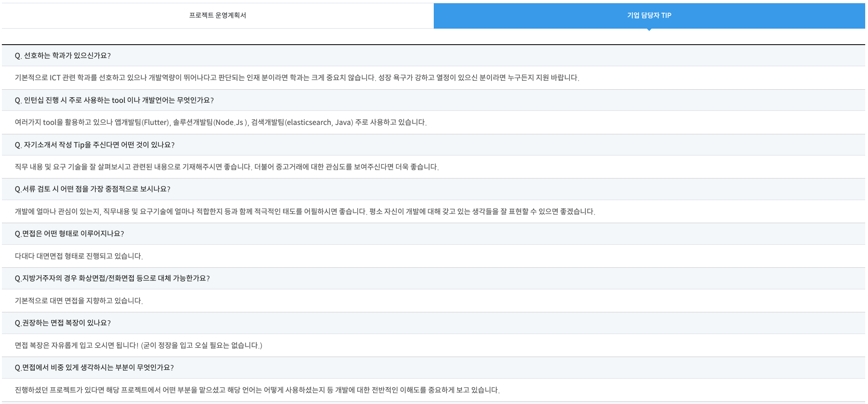Click the answer mentioning 중고거래 관심도

click(x=227, y=167)
